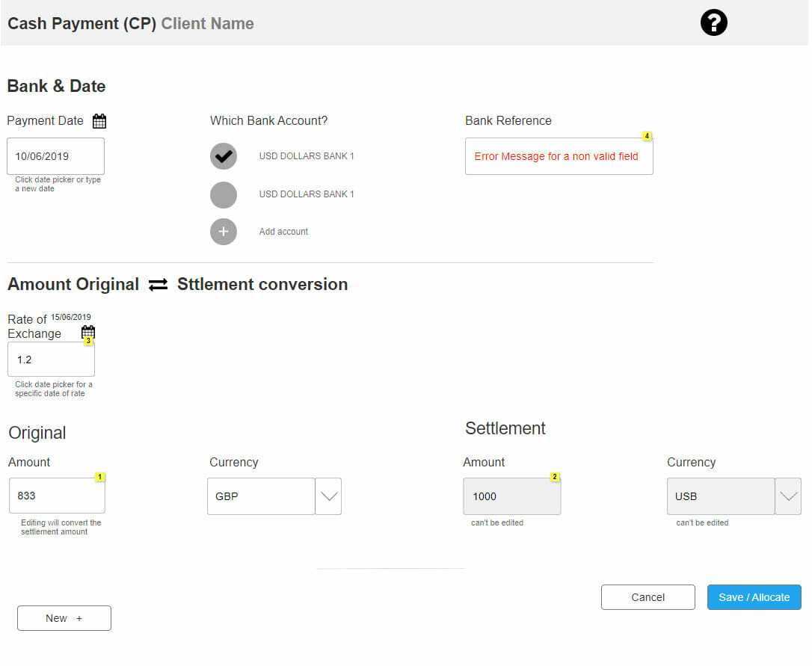This screenshot has width=812, height=666.
Task: Click the GBP currency combo box
Action: point(260,496)
